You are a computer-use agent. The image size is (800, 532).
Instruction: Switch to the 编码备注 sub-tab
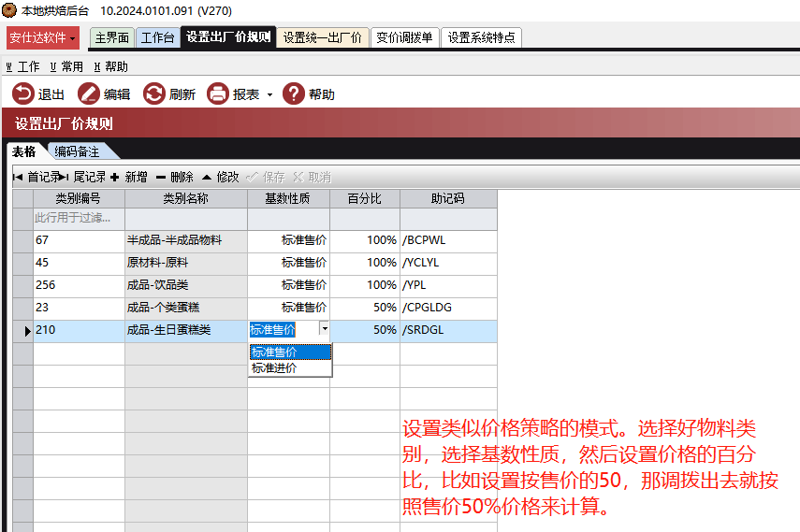point(77,151)
